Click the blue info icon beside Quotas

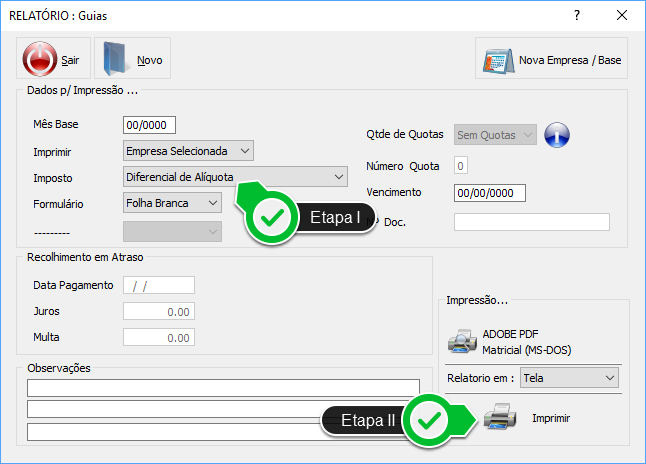(x=555, y=134)
